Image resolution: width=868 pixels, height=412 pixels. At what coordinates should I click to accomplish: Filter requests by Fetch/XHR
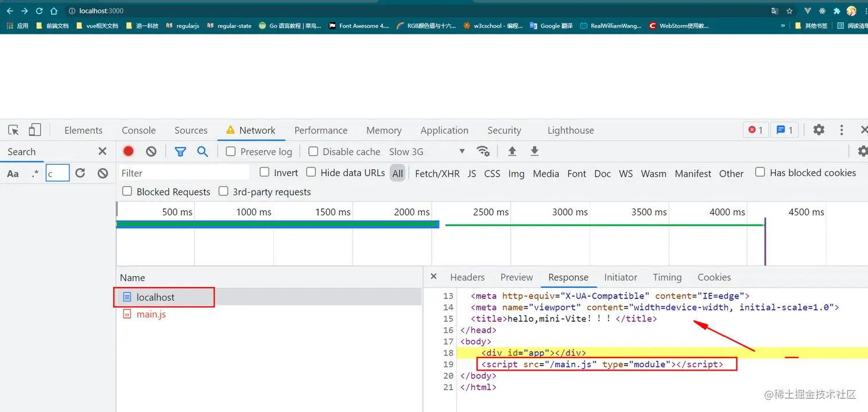[437, 173]
